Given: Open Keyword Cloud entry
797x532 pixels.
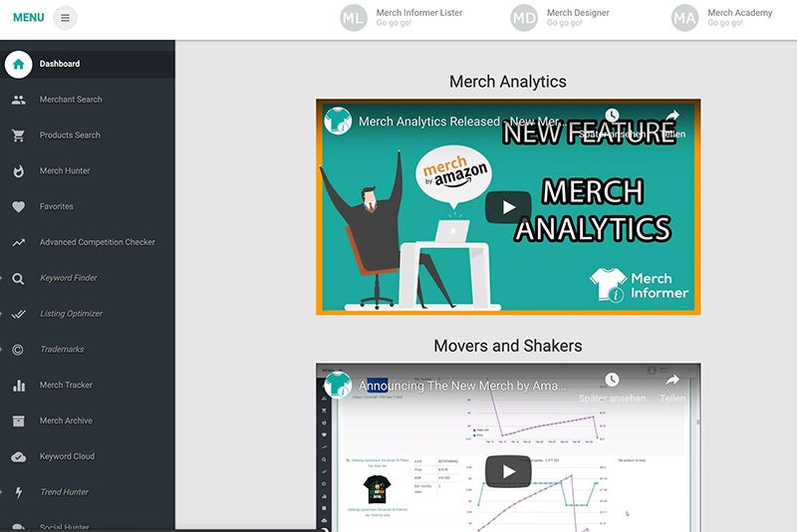Looking at the screenshot, I should click(67, 456).
